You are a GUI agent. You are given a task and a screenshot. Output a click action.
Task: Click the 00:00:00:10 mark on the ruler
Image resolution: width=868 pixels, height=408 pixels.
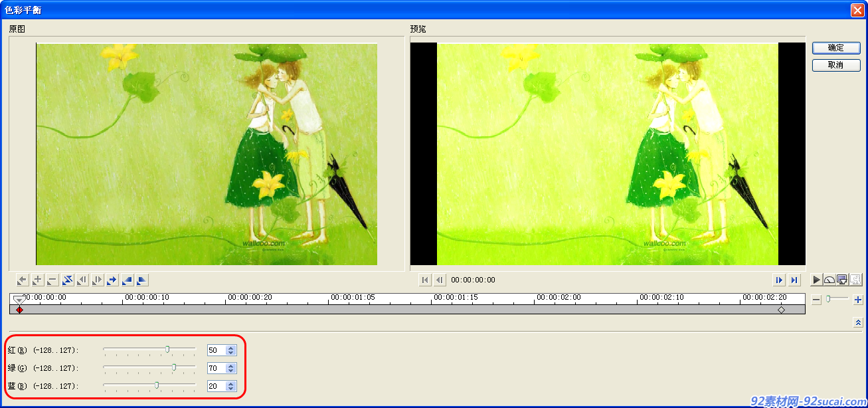point(147,297)
